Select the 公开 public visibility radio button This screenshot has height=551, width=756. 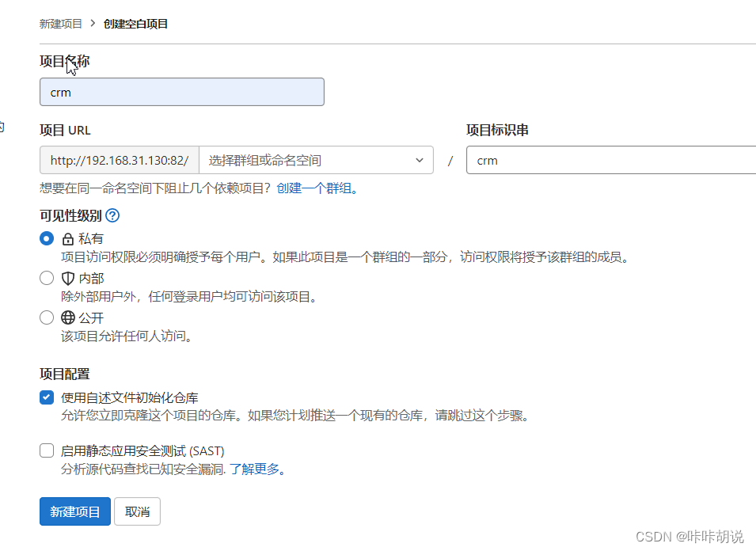(x=47, y=317)
